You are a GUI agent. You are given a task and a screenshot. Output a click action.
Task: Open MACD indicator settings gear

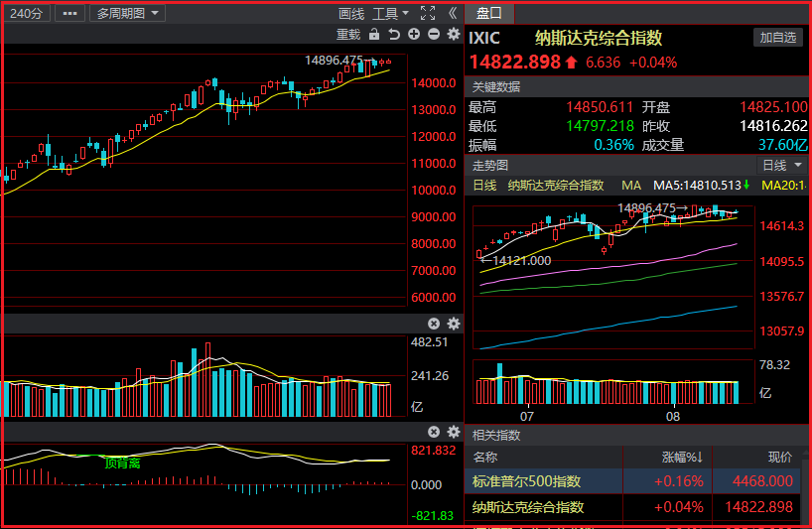pyautogui.click(x=454, y=432)
